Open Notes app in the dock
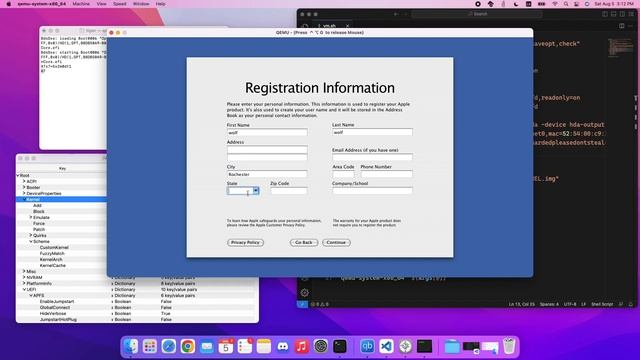Viewport: 640px width, 360px height. (x=264, y=346)
